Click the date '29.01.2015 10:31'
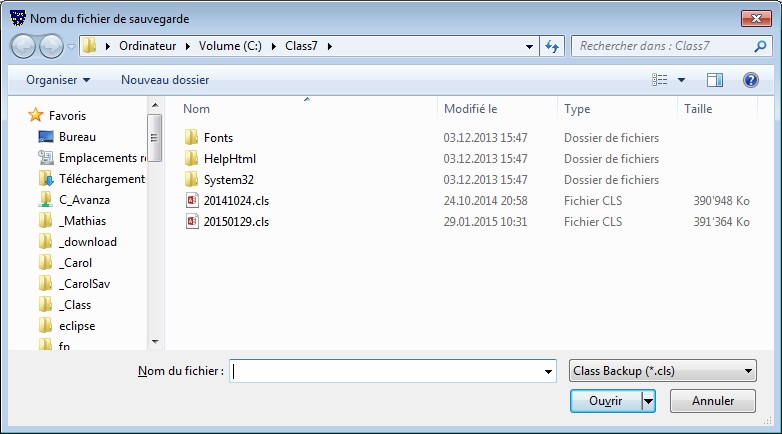 coord(485,221)
